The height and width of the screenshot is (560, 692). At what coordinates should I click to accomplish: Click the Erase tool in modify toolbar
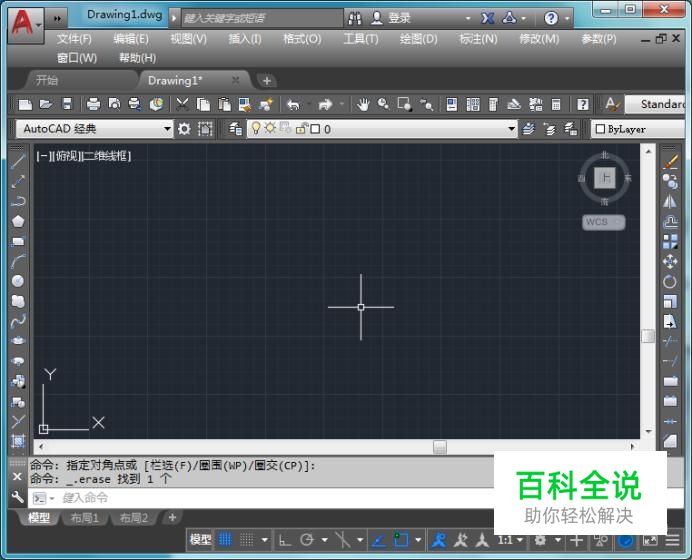[x=670, y=162]
